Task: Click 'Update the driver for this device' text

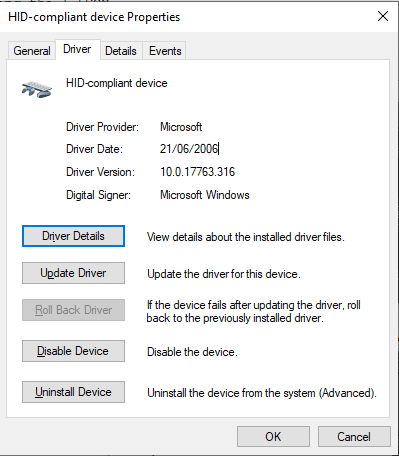Action: click(224, 274)
